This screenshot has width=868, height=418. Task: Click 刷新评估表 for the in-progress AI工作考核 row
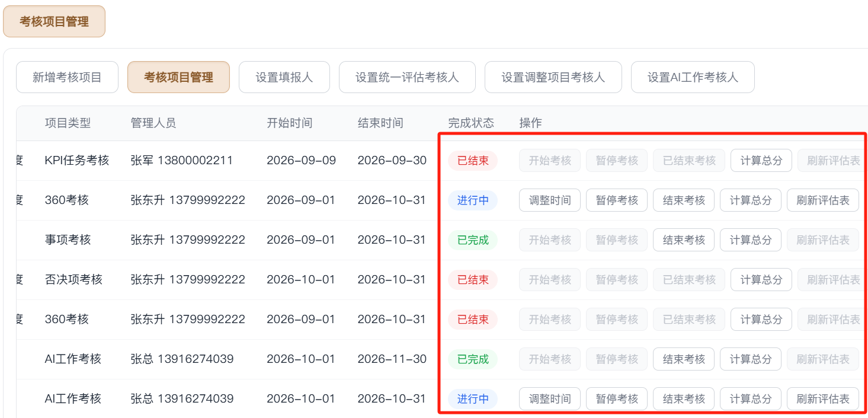(823, 398)
